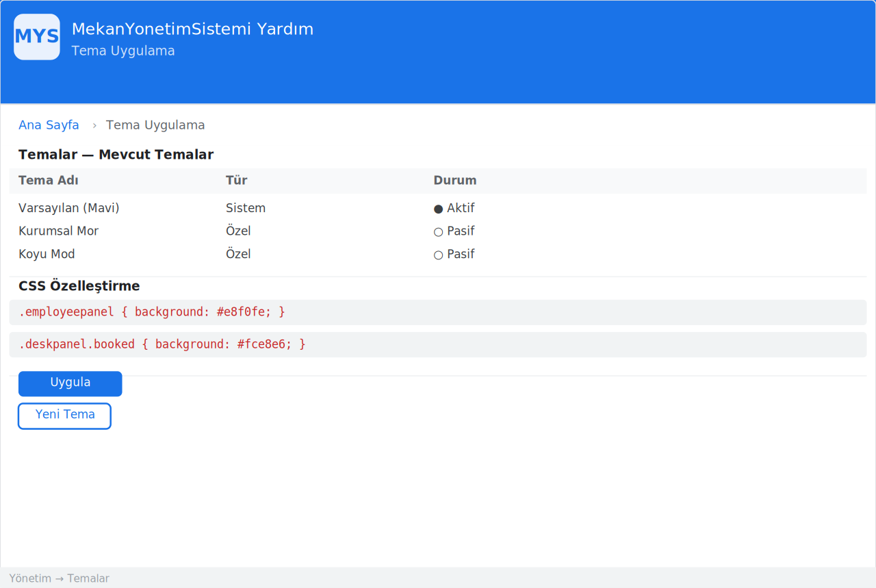Click the .employeepanel CSS code block
Screen dimensions: 876x588
438,312
